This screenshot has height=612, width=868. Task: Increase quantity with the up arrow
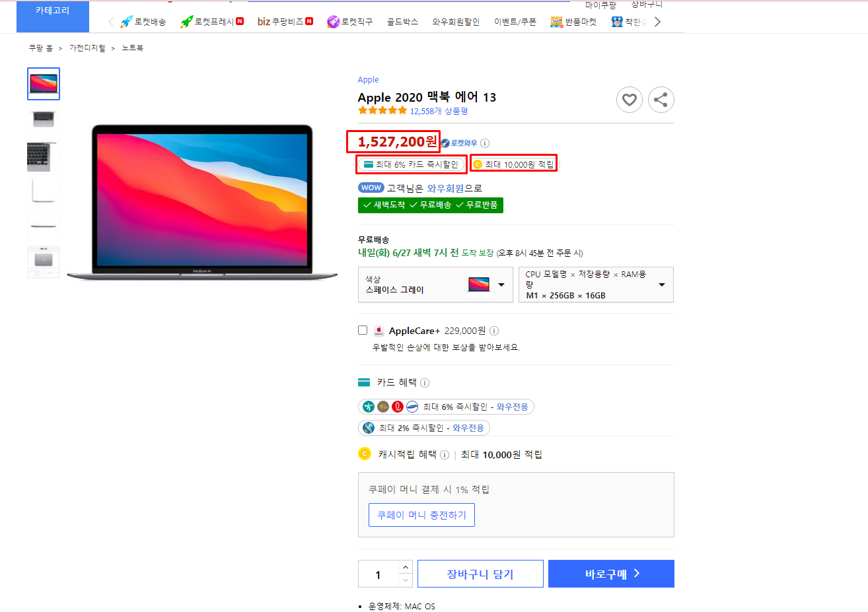point(406,567)
